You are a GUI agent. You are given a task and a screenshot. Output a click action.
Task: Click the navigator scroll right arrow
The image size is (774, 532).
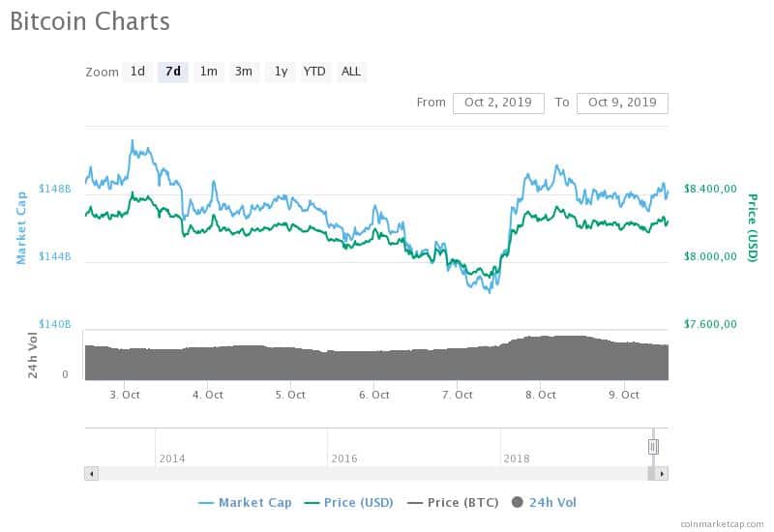662,474
